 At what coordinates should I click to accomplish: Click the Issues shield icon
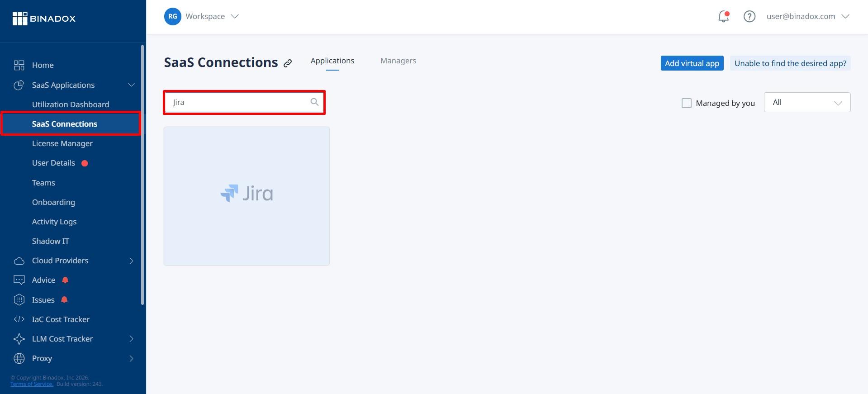(x=19, y=300)
